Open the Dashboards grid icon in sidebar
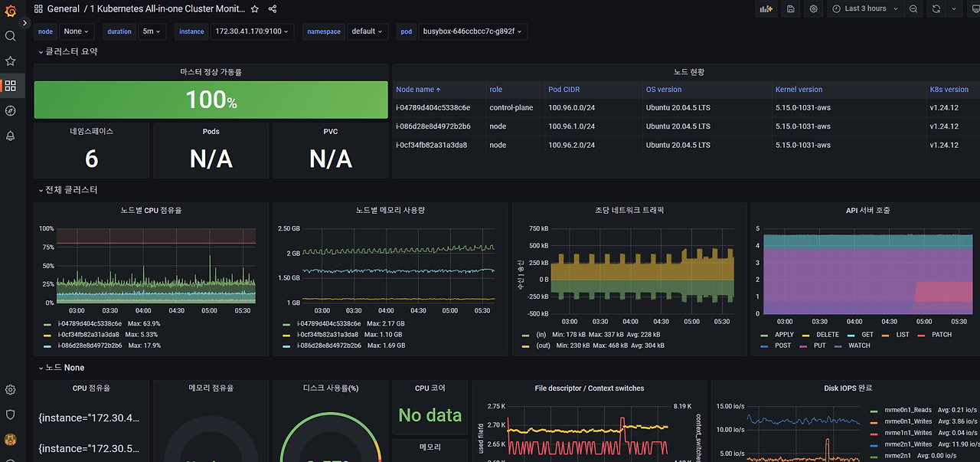980x462 pixels. tap(10, 86)
